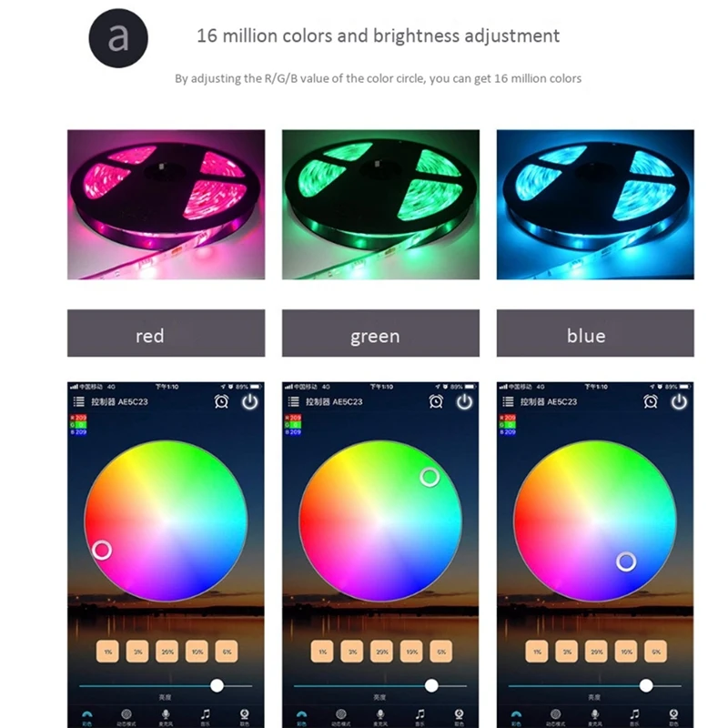728x728 pixels.
Task: Click the blue selector ring on color wheel
Action: [x=626, y=561]
